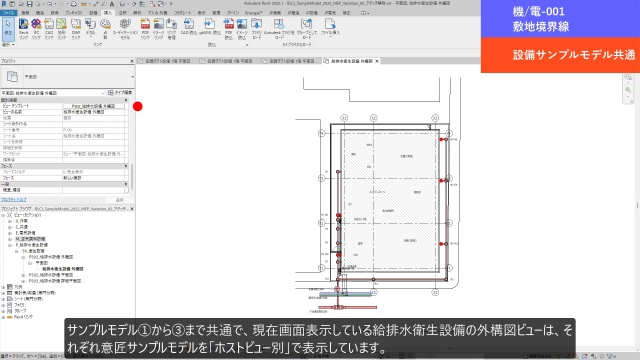Viewport: 640px width, 360px height.
Task: Click the PDF link (PDF リンク) tool
Action: tap(145, 29)
